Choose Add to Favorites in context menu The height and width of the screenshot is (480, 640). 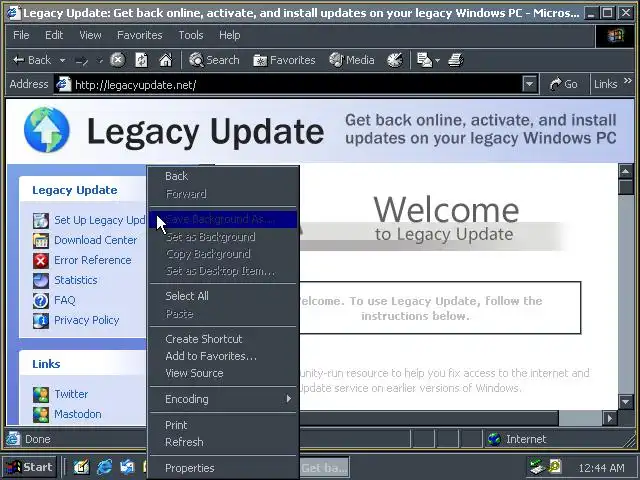(223, 356)
